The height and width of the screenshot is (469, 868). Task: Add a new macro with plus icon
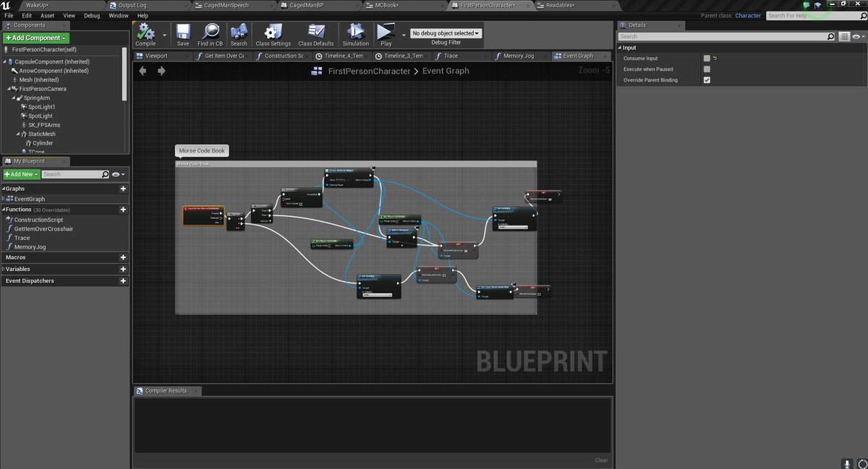tap(123, 257)
